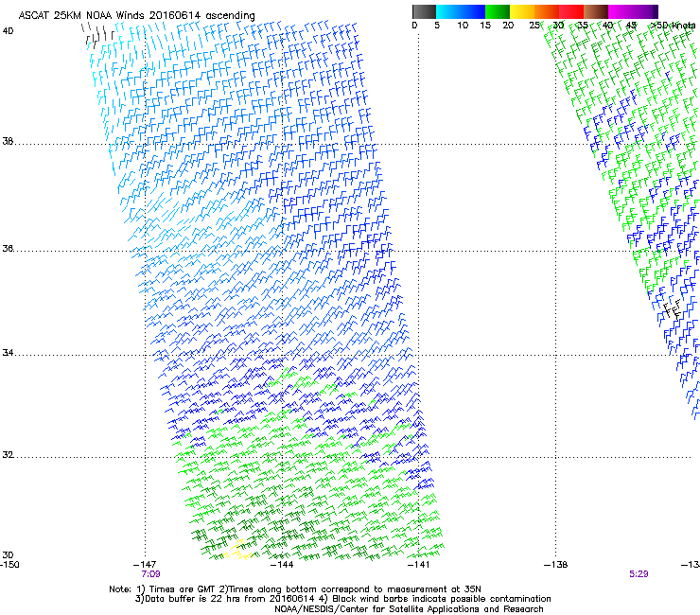Click the black contaminated barbs in the top-left swath

pyautogui.click(x=97, y=36)
